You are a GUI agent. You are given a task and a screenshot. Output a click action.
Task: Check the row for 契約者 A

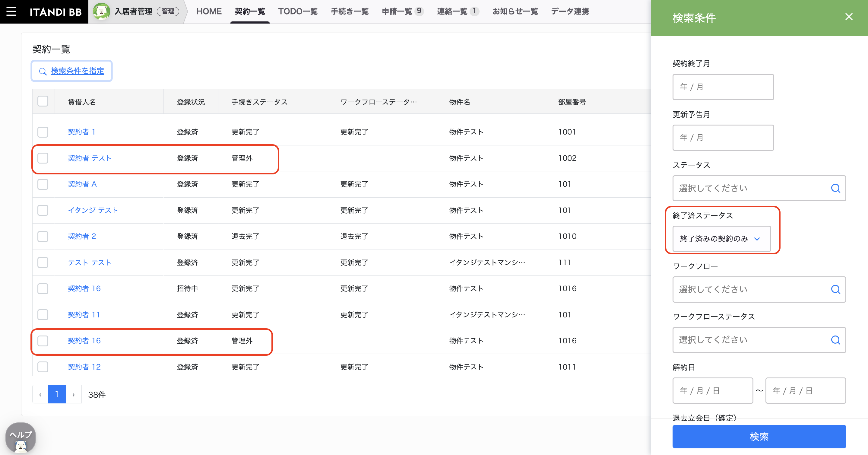pyautogui.click(x=43, y=184)
